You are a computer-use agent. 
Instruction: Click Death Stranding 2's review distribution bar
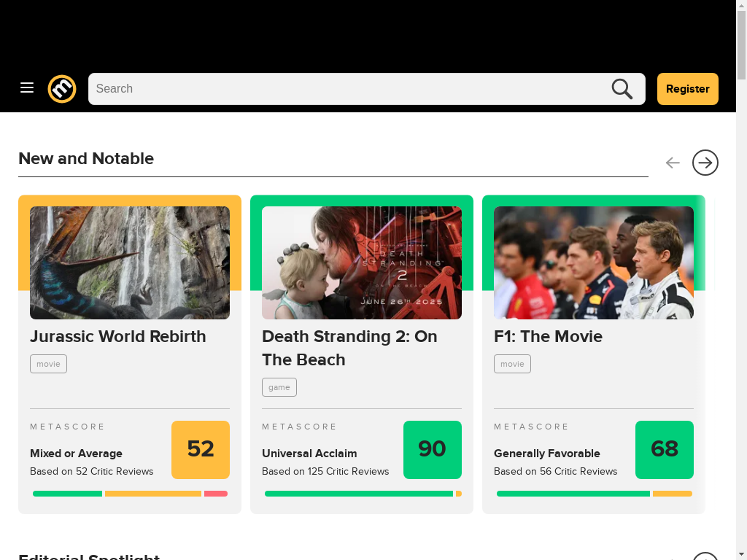point(363,494)
